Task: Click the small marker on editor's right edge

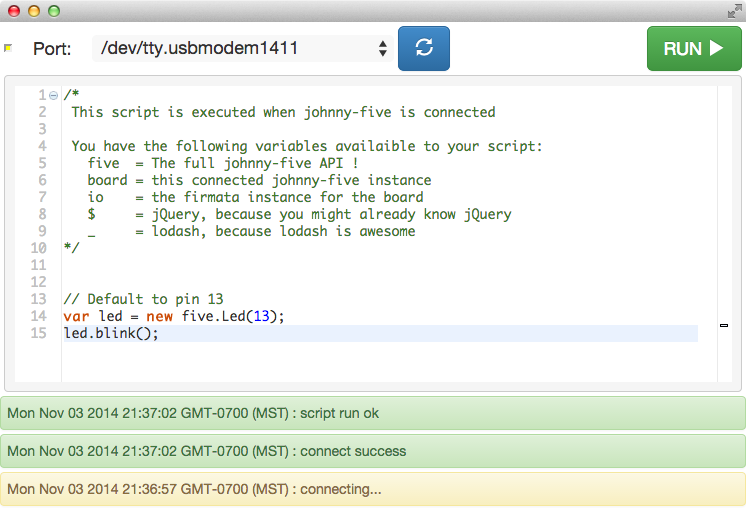Action: tap(724, 325)
